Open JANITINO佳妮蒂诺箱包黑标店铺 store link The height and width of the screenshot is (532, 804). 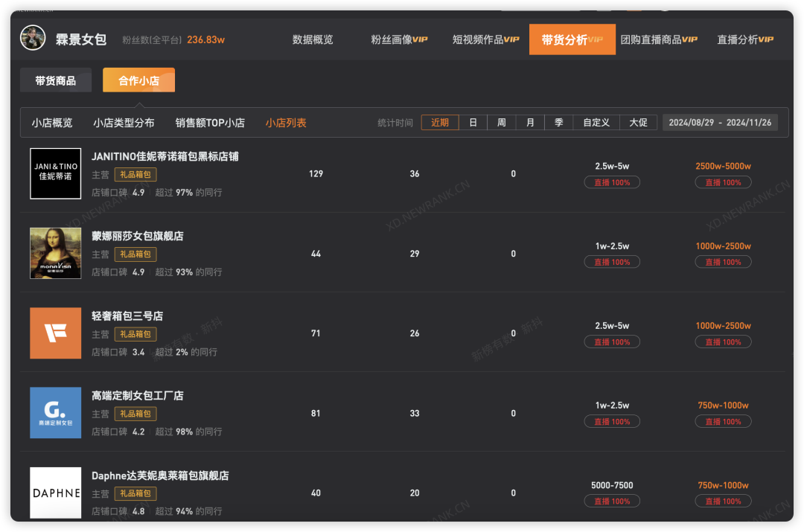pyautogui.click(x=165, y=156)
